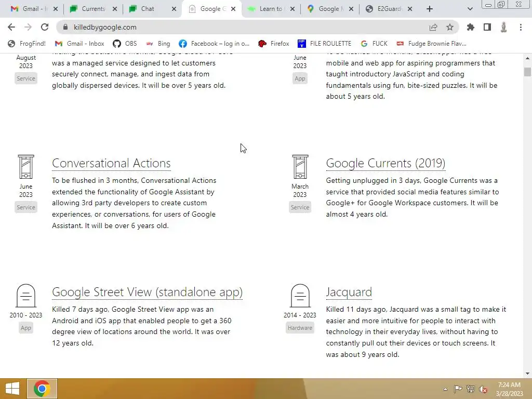Viewport: 532px width, 399px height.
Task: Toggle the Chrome side panel
Action: 487,27
